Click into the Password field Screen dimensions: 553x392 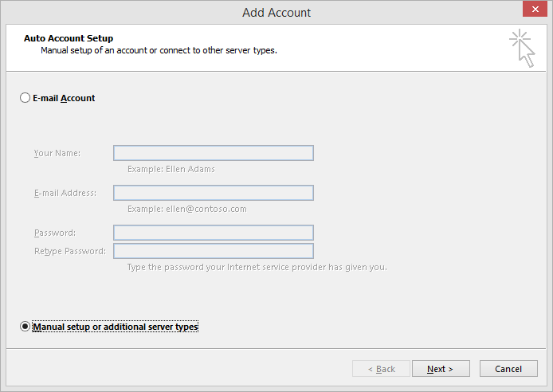point(214,233)
